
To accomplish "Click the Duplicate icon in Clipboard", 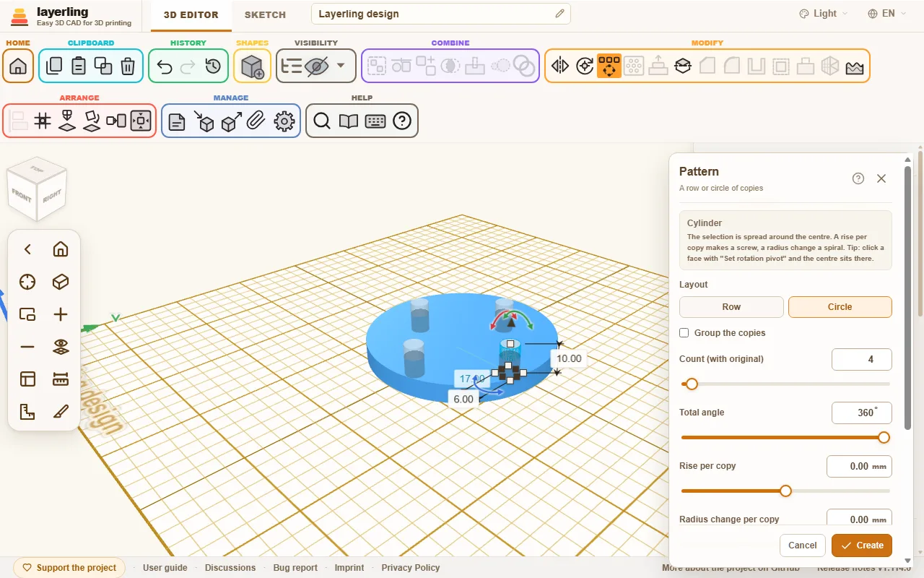I will pos(103,66).
